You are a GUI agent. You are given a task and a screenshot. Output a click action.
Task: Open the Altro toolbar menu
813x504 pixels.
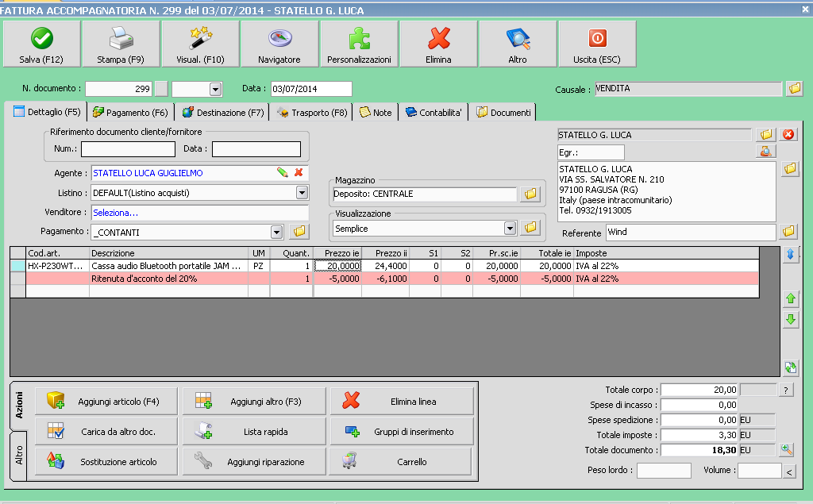click(518, 44)
